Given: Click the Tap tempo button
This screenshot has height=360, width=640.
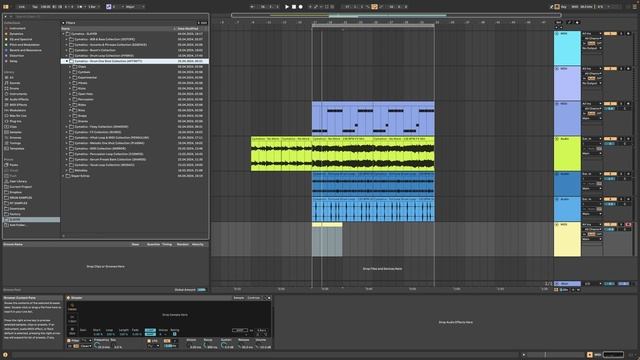Looking at the screenshot, I should pyautogui.click(x=35, y=7).
